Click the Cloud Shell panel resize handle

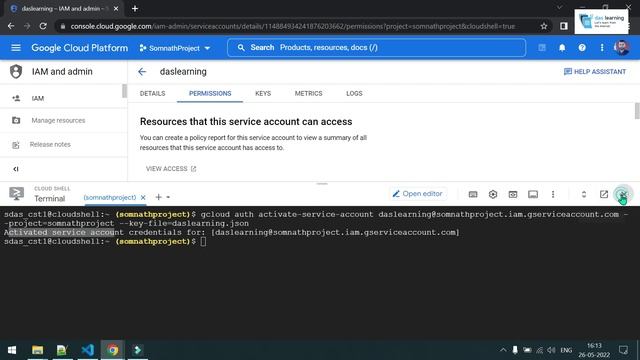(322, 184)
